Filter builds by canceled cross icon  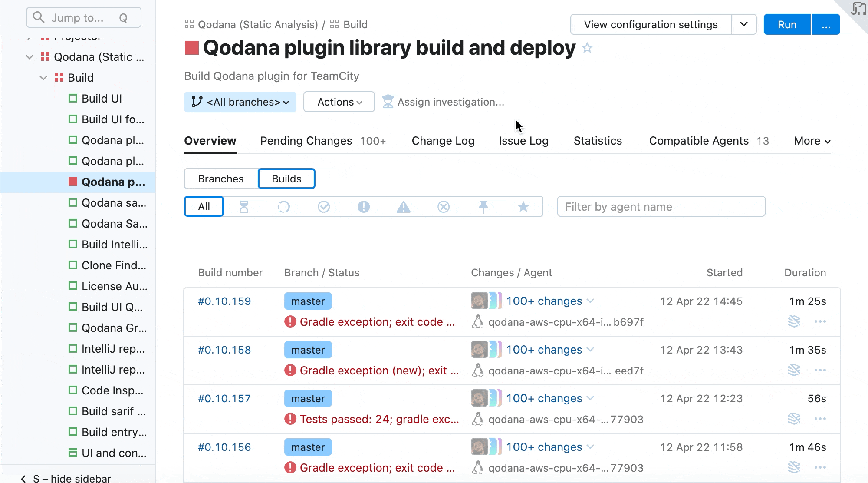click(444, 207)
